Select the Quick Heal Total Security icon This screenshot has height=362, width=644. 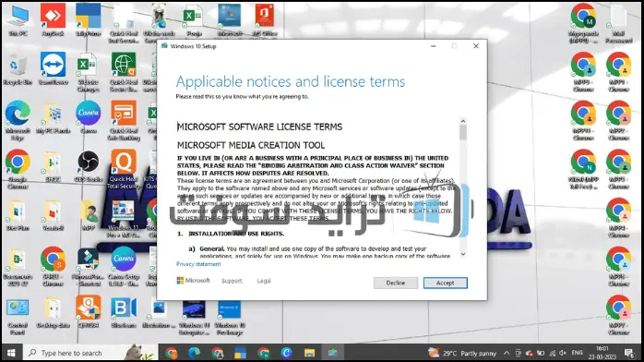point(124,169)
